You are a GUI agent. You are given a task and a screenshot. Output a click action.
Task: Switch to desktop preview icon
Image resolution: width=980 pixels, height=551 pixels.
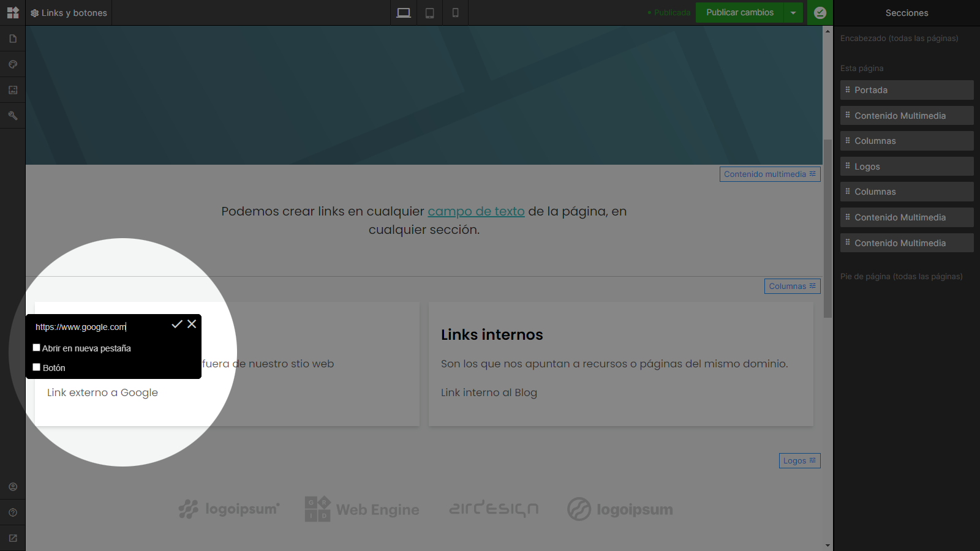404,13
